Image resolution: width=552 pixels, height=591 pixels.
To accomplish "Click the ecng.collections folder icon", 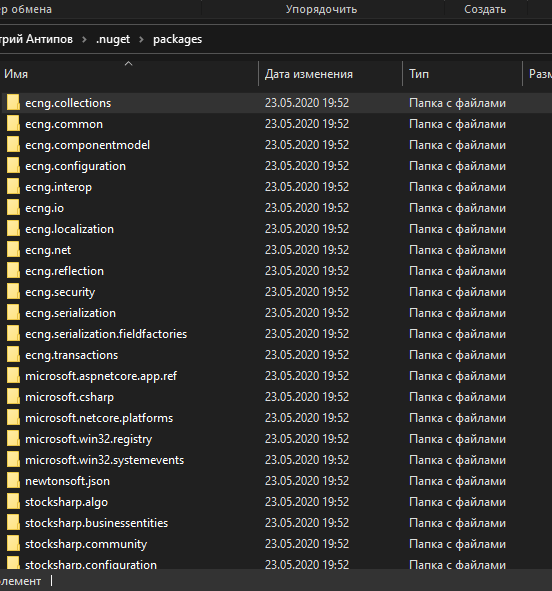I will (x=13, y=103).
